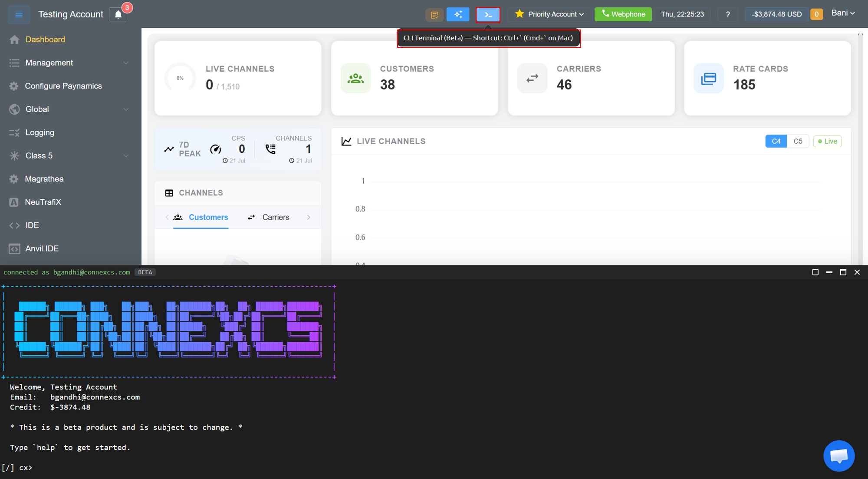
Task: Click the 0% live channels progress ring
Action: (x=180, y=78)
